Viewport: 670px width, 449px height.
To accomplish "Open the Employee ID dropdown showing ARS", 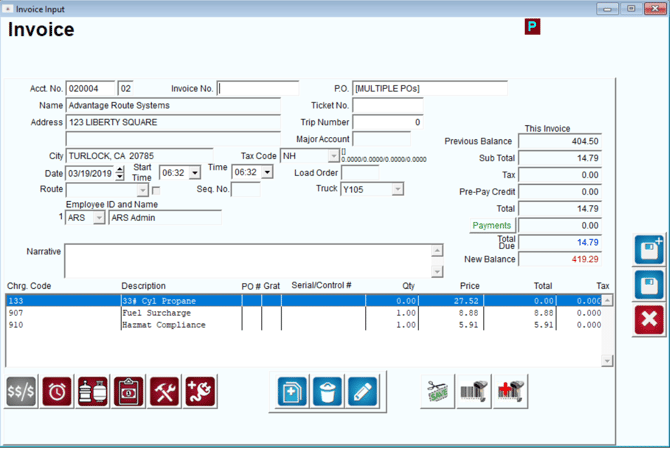I will [x=99, y=217].
